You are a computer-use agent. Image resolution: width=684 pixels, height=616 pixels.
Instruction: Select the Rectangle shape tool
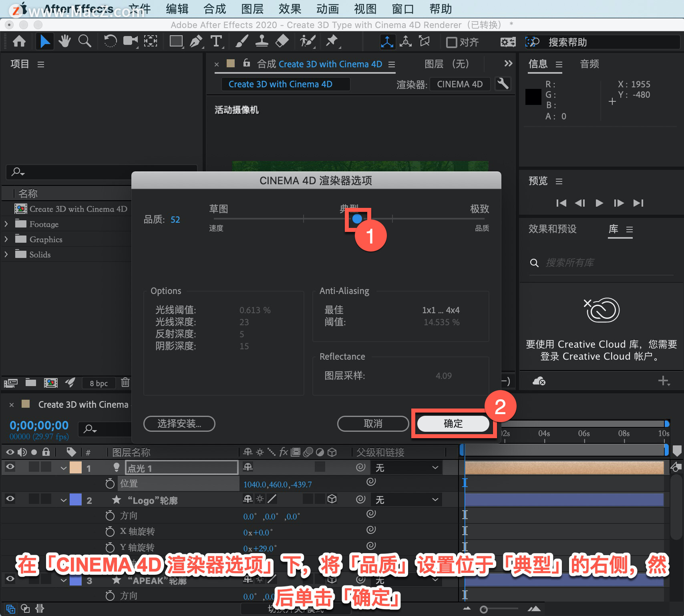pos(176,41)
